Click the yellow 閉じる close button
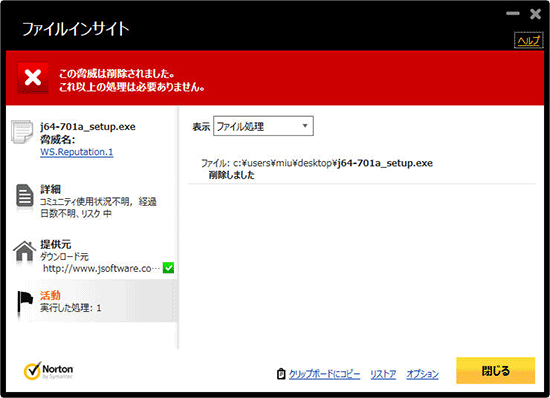 pos(495,371)
